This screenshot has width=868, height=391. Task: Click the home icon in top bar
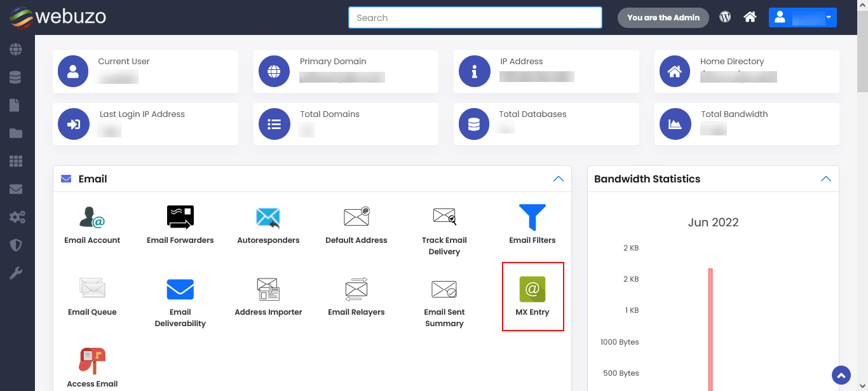750,18
